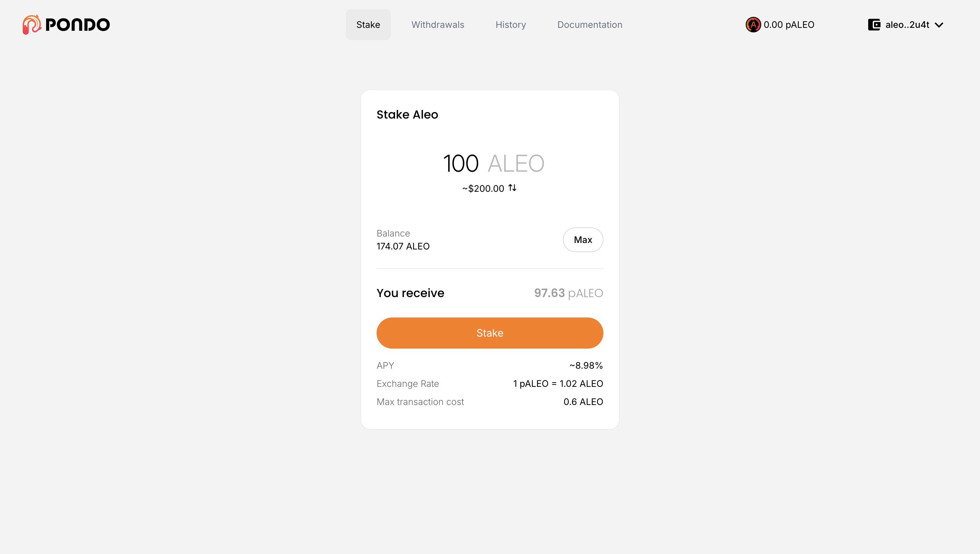Click the orange Stake button

(489, 333)
